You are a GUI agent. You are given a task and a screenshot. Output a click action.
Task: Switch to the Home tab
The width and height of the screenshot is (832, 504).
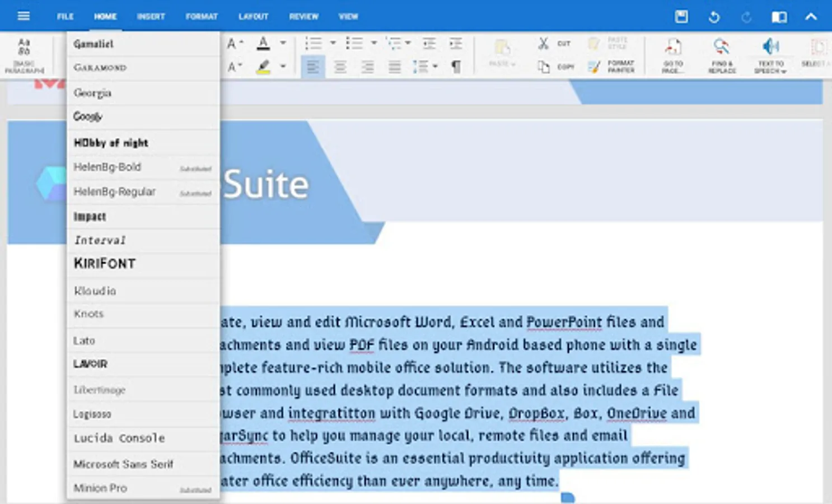[x=105, y=17]
